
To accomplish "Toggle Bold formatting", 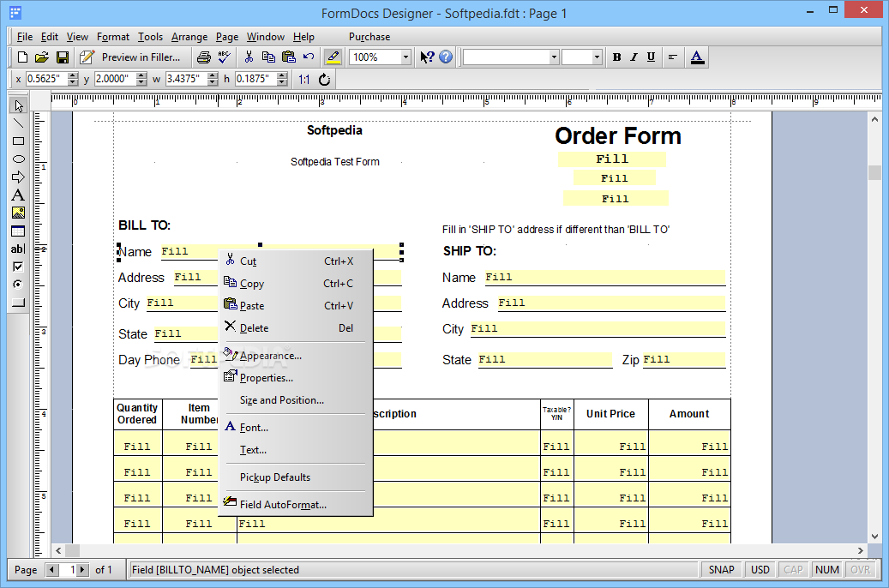I will (617, 57).
